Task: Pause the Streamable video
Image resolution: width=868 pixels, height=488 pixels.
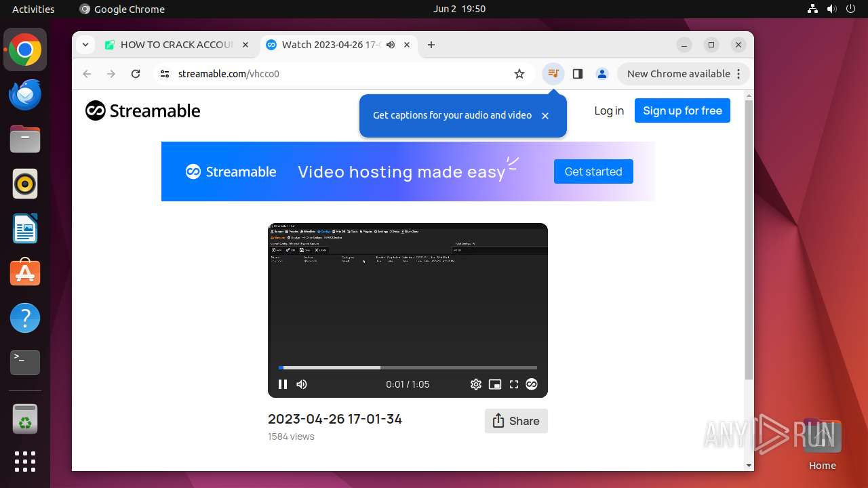Action: (283, 384)
